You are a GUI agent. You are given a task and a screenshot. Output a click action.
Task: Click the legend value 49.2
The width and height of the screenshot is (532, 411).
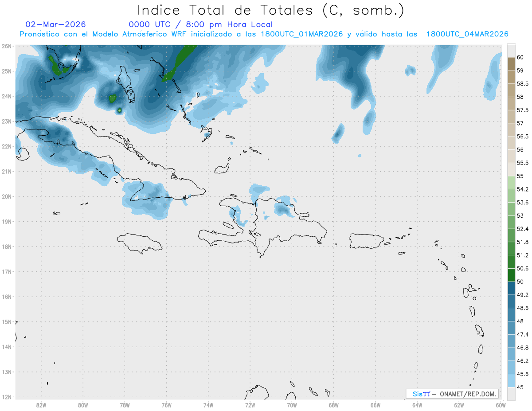tap(523, 295)
